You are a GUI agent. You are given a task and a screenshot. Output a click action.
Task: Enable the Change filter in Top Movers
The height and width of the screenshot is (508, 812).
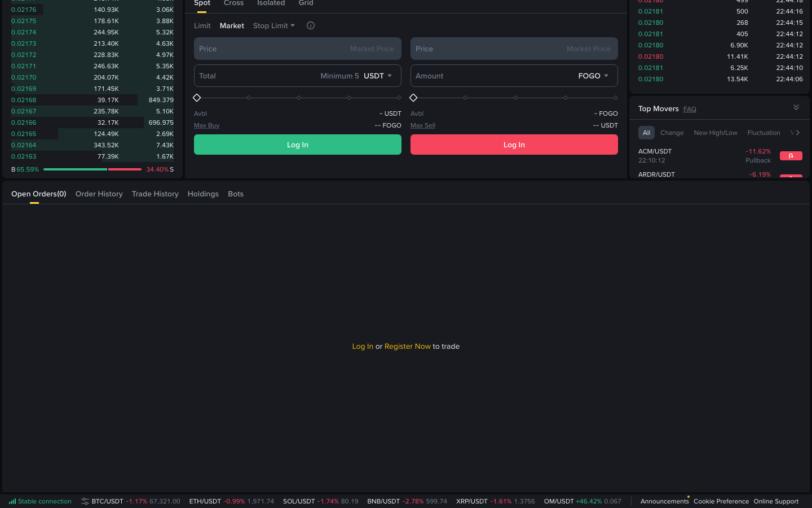tap(672, 132)
